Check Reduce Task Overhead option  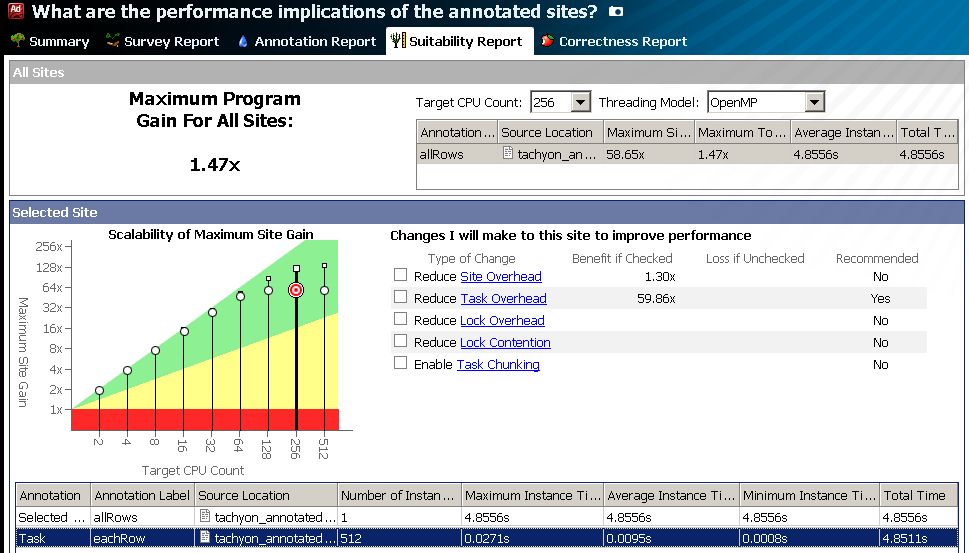pos(400,297)
